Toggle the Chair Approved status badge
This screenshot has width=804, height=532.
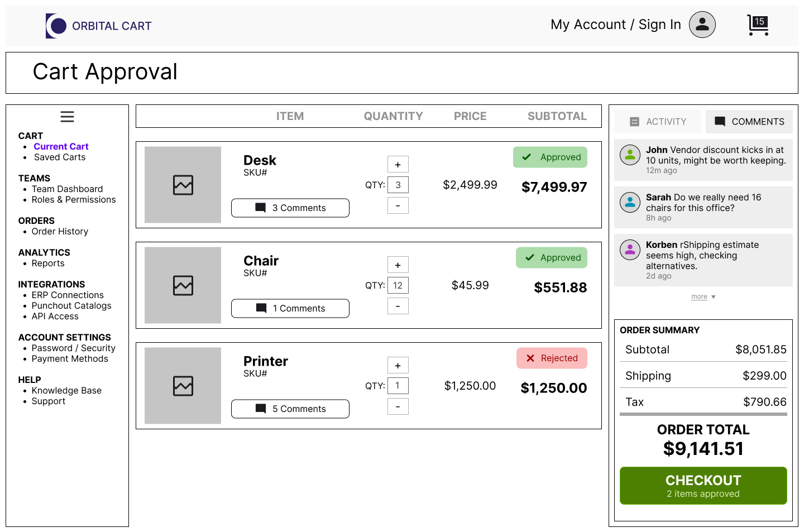pos(551,258)
